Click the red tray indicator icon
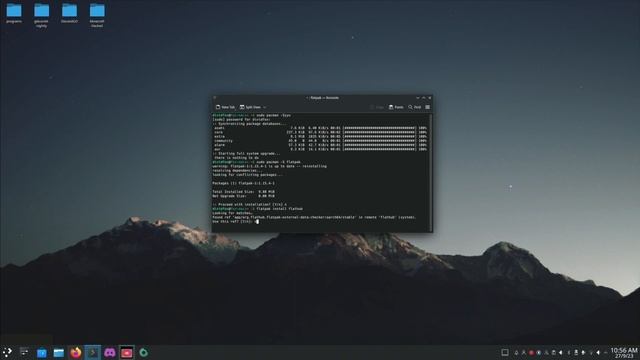 (531, 352)
